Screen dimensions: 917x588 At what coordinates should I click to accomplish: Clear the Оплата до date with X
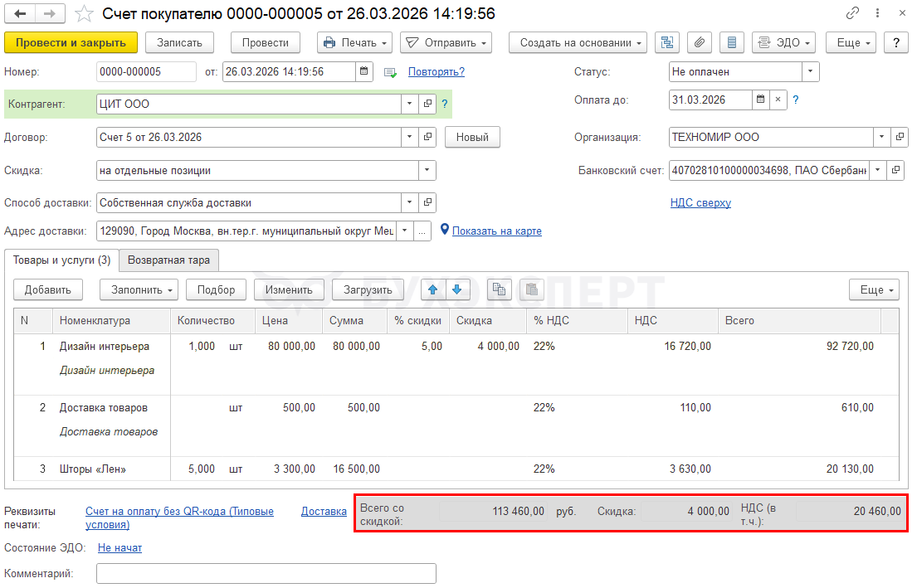pos(778,100)
